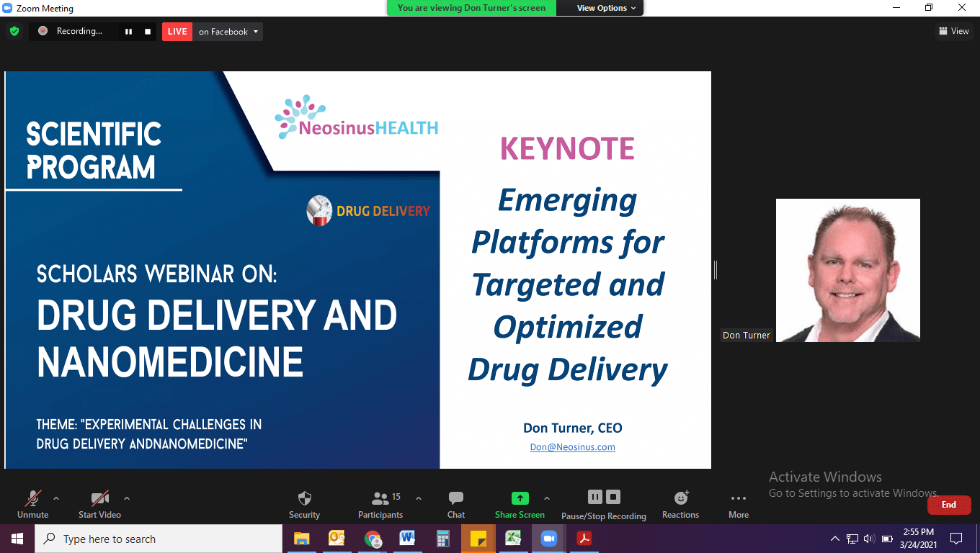
Task: Open Word from taskbar
Action: click(x=407, y=539)
